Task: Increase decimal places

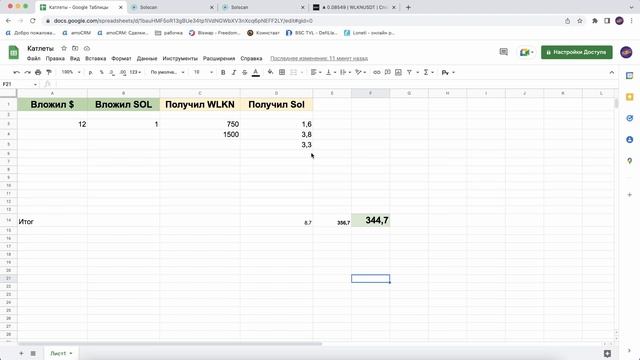Action: point(123,72)
